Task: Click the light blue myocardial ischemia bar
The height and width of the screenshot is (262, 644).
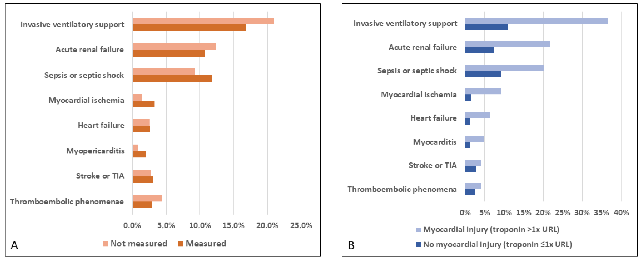Action: [483, 92]
